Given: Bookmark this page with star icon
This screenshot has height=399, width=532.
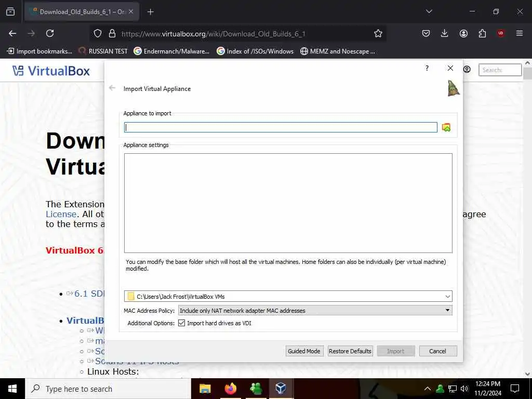Looking at the screenshot, I should click(378, 33).
